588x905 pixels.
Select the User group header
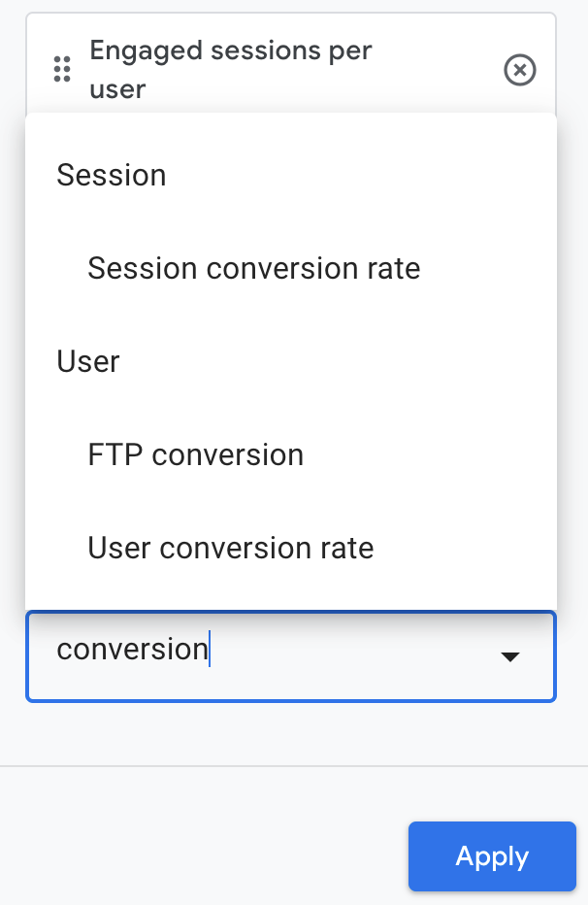click(x=88, y=362)
